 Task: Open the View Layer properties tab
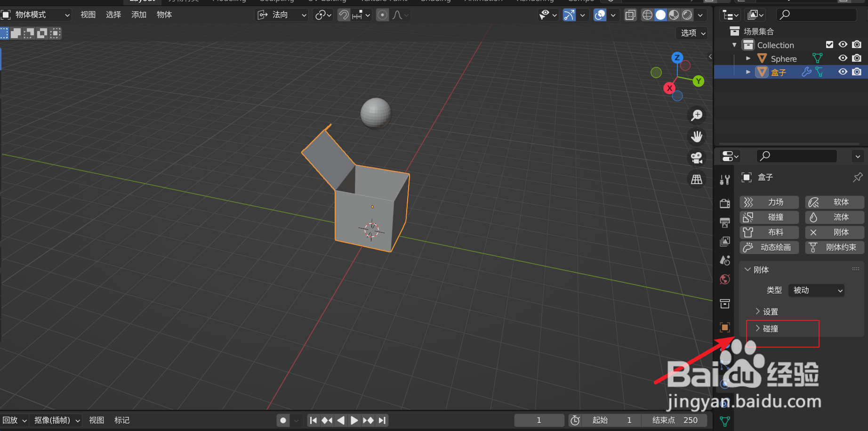click(x=725, y=242)
